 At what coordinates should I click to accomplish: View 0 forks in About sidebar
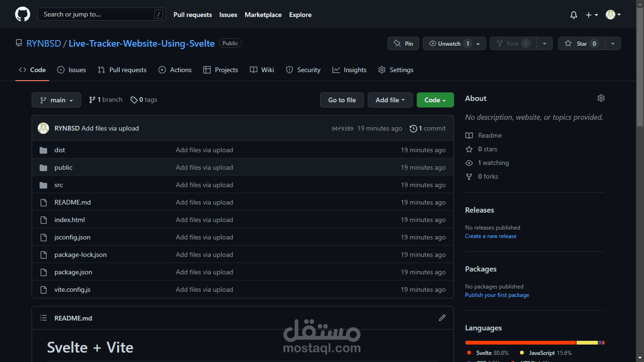point(482,176)
